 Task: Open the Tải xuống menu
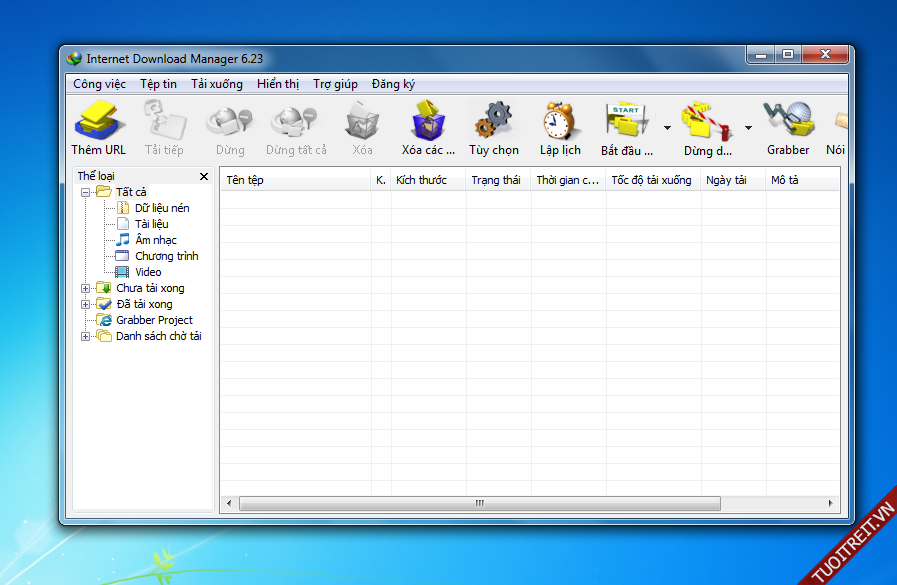coord(216,84)
